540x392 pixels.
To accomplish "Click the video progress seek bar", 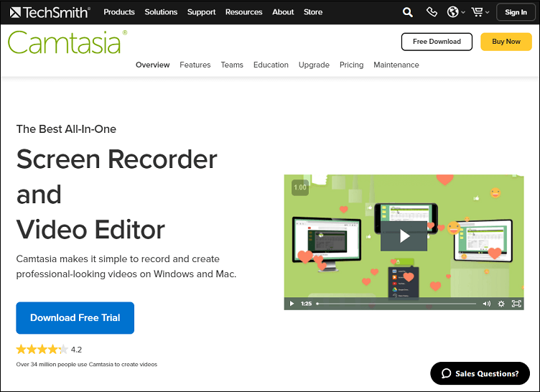I will 396,304.
